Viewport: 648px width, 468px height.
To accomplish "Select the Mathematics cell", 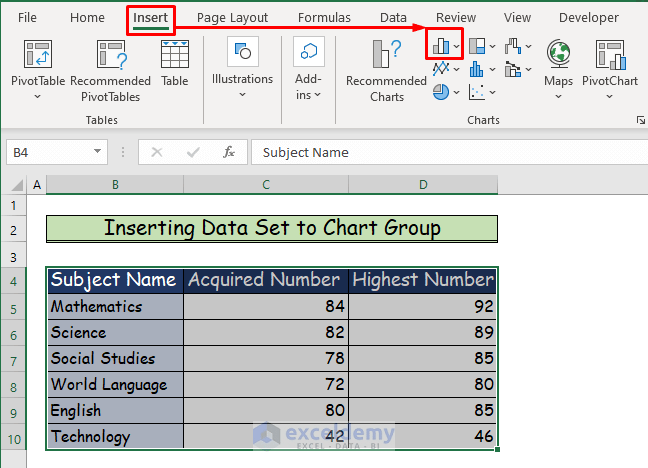I will [115, 307].
